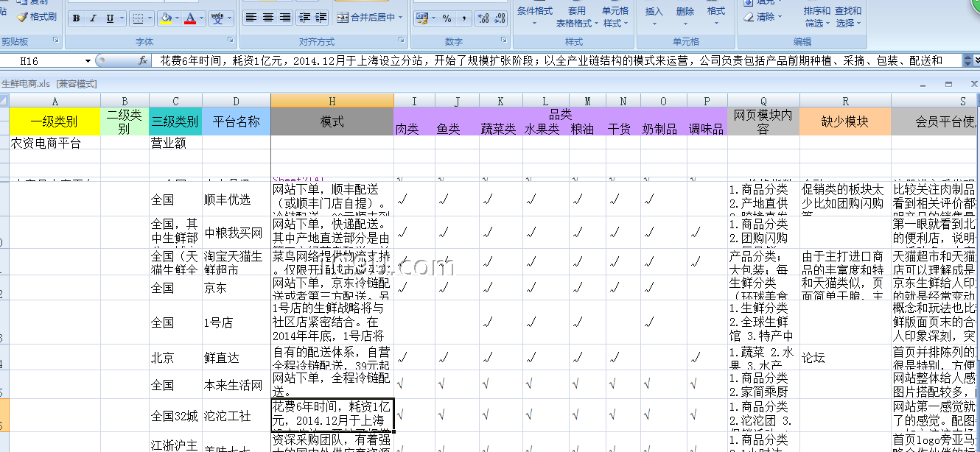Open Name Box dropdown arrow
This screenshot has width=980, height=452.
coord(88,61)
